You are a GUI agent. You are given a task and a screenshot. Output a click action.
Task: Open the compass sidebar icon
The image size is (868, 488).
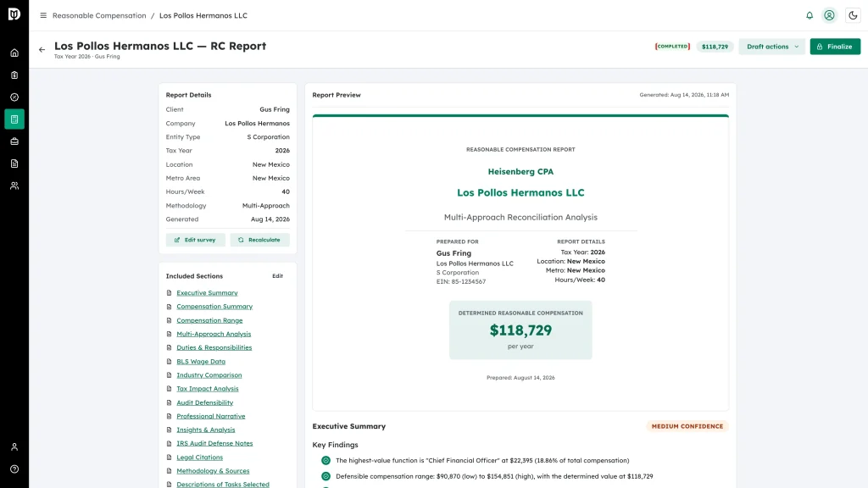click(14, 97)
